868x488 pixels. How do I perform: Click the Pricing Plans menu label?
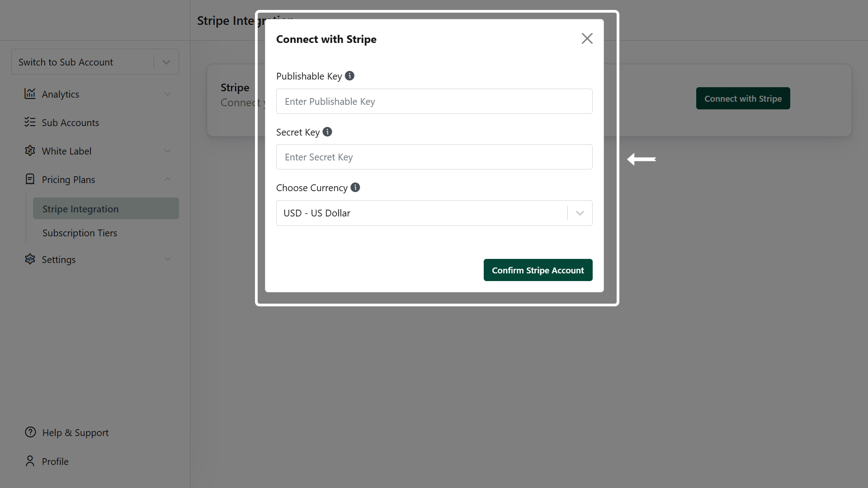click(68, 179)
